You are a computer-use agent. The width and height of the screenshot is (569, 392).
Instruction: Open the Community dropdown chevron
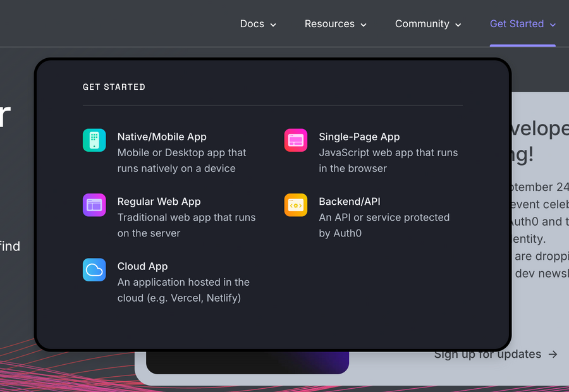[x=458, y=25]
